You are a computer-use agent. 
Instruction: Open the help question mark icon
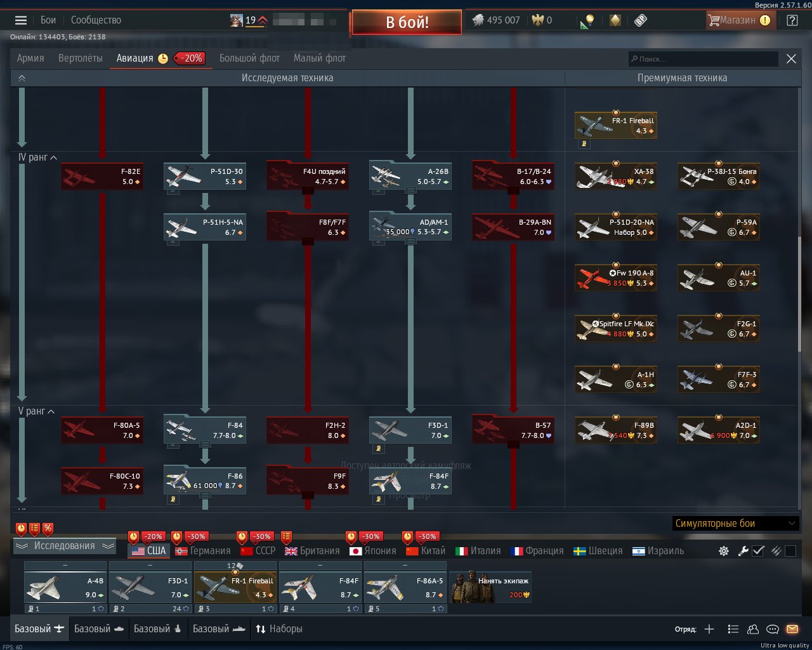point(792,20)
